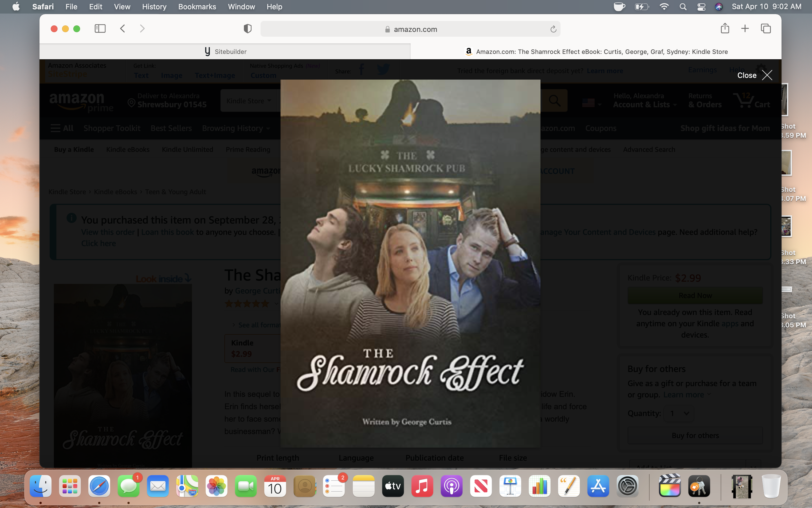Click the Best Sellers nav link
Viewport: 812px width, 508px height.
tap(171, 128)
